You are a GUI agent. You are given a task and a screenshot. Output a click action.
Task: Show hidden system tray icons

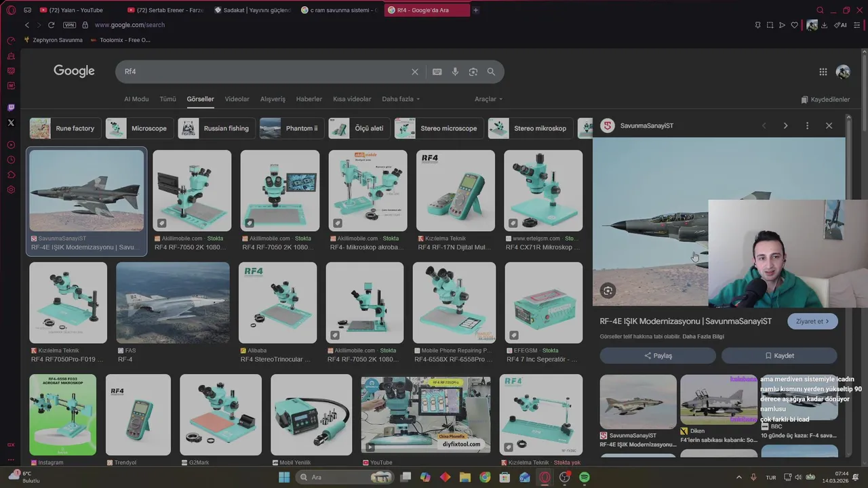(x=739, y=477)
